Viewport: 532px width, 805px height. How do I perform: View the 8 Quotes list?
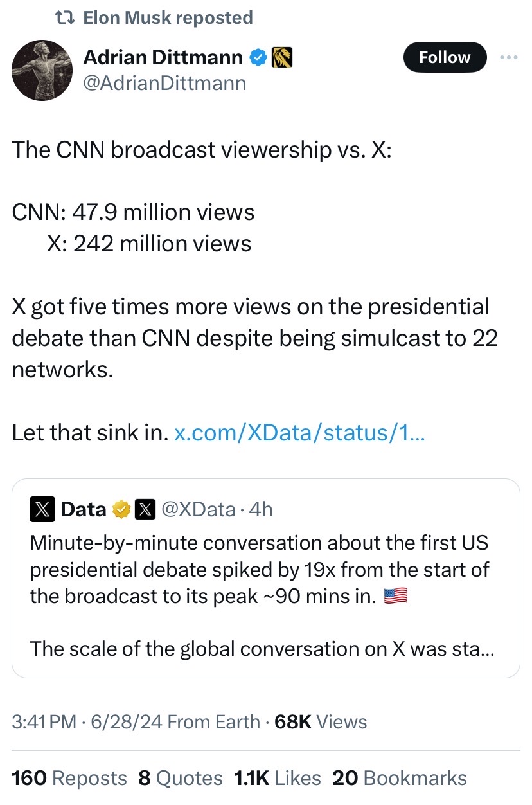coord(181,778)
